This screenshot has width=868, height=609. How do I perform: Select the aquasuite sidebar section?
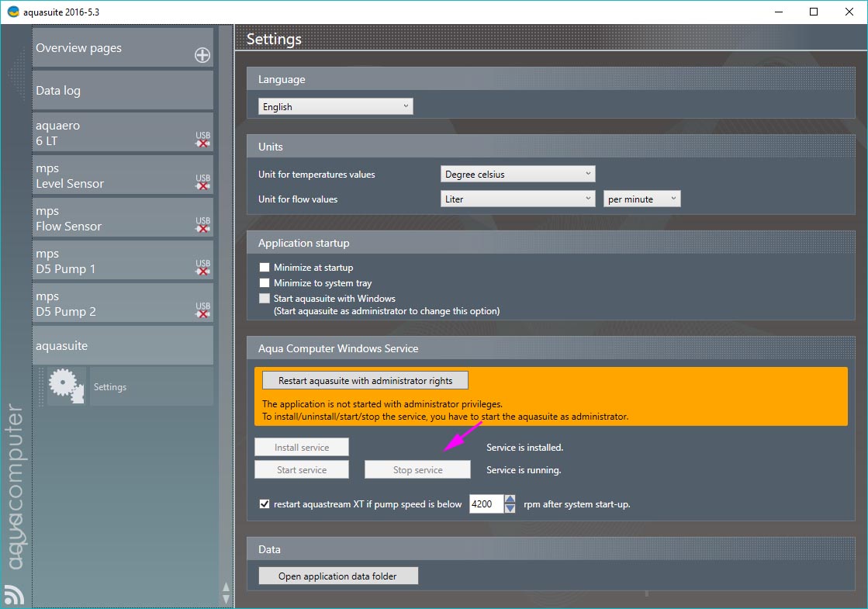[123, 346]
